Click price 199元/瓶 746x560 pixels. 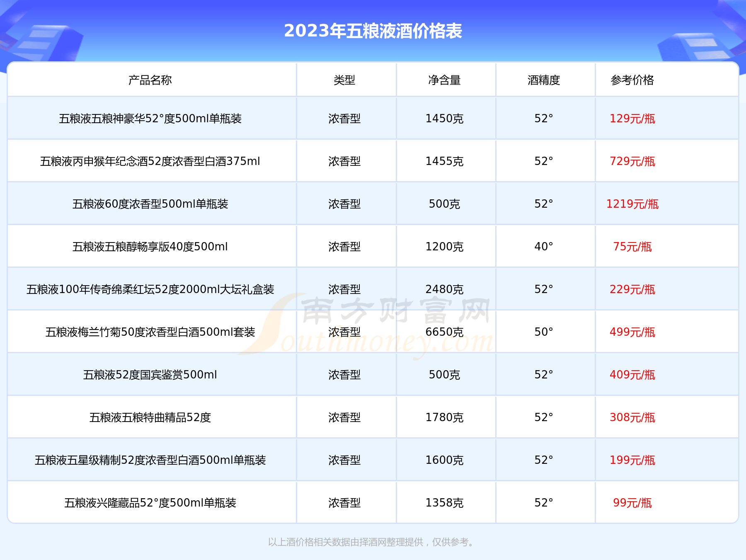(x=632, y=460)
